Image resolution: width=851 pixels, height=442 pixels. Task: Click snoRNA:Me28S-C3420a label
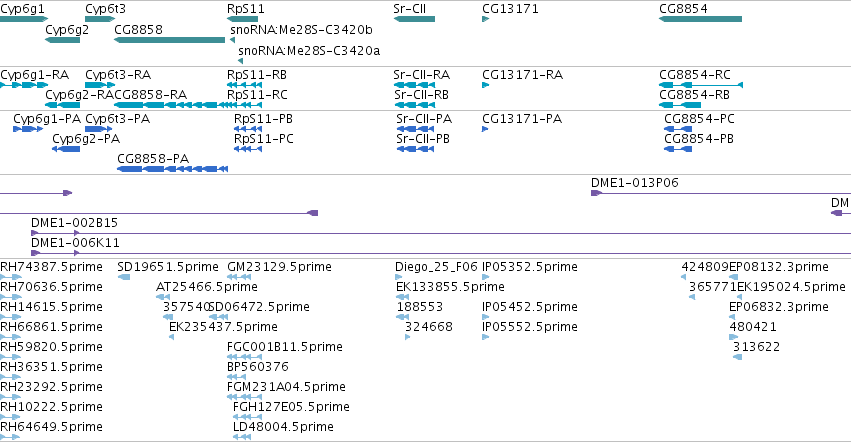[x=309, y=50]
